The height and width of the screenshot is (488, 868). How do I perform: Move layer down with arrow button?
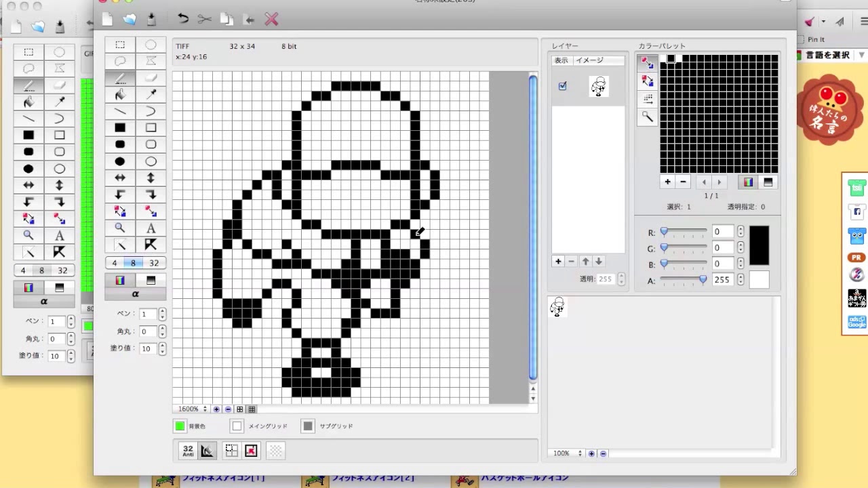(x=598, y=262)
